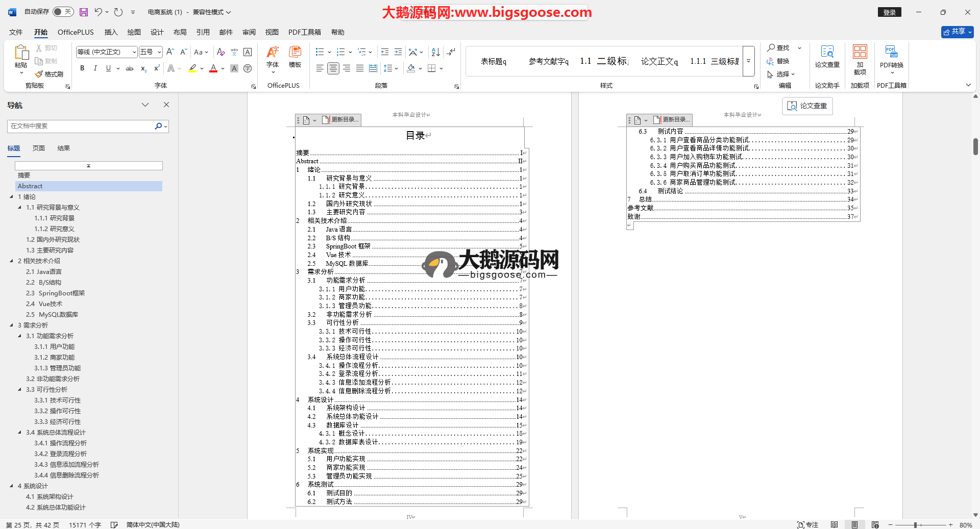Open the font size dropdown 五号
980x529 pixels.
[159, 52]
